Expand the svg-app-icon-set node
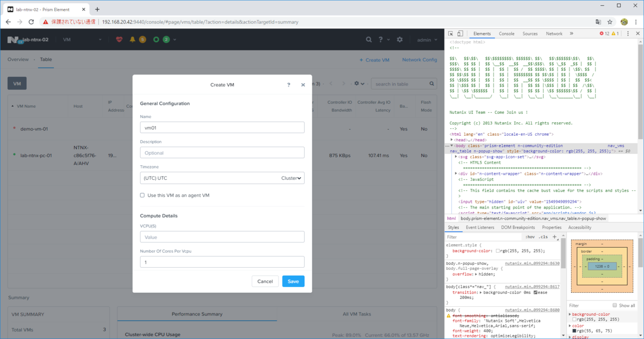The image size is (644, 339). point(456,157)
